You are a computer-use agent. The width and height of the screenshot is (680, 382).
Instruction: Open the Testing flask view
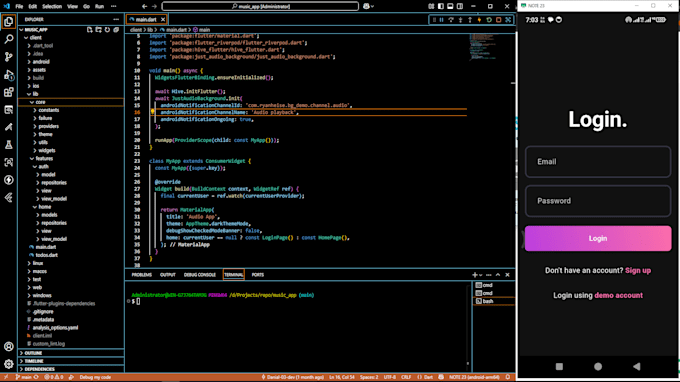(8, 145)
